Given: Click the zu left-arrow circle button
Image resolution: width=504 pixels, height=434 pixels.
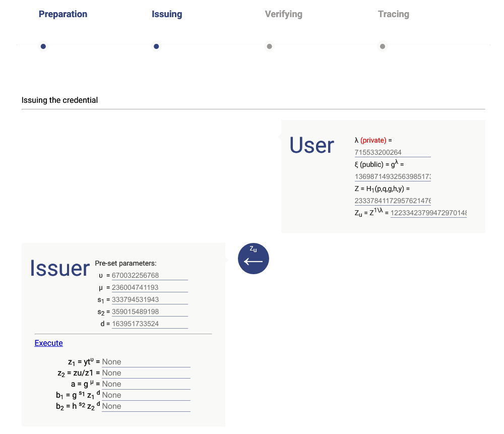Looking at the screenshot, I should (254, 259).
